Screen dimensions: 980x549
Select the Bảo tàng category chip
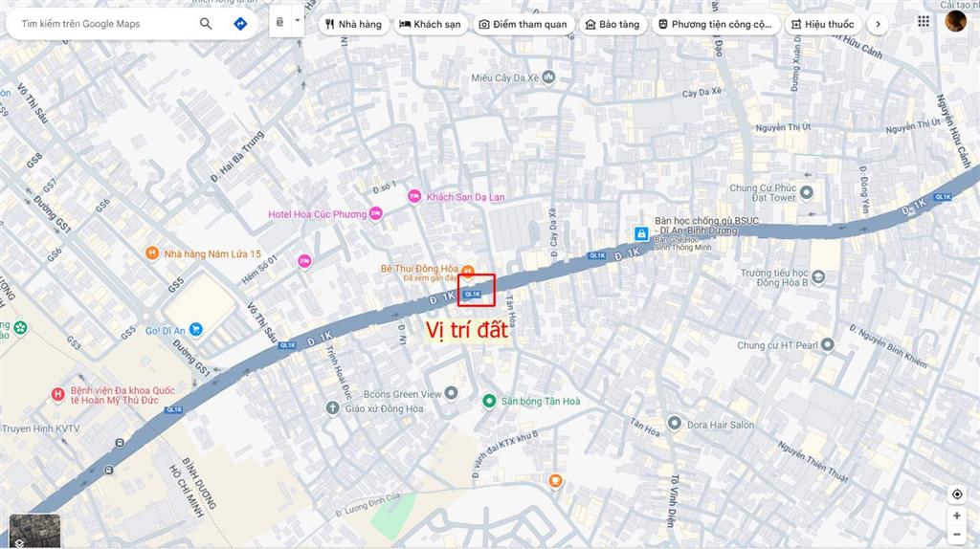(x=612, y=24)
